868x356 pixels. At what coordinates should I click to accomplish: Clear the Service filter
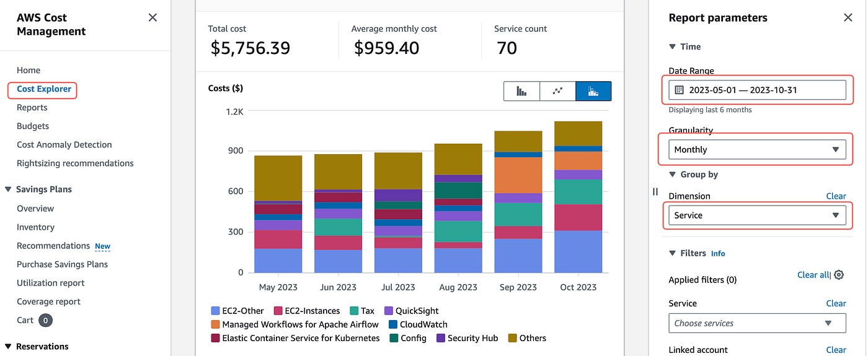tap(836, 303)
